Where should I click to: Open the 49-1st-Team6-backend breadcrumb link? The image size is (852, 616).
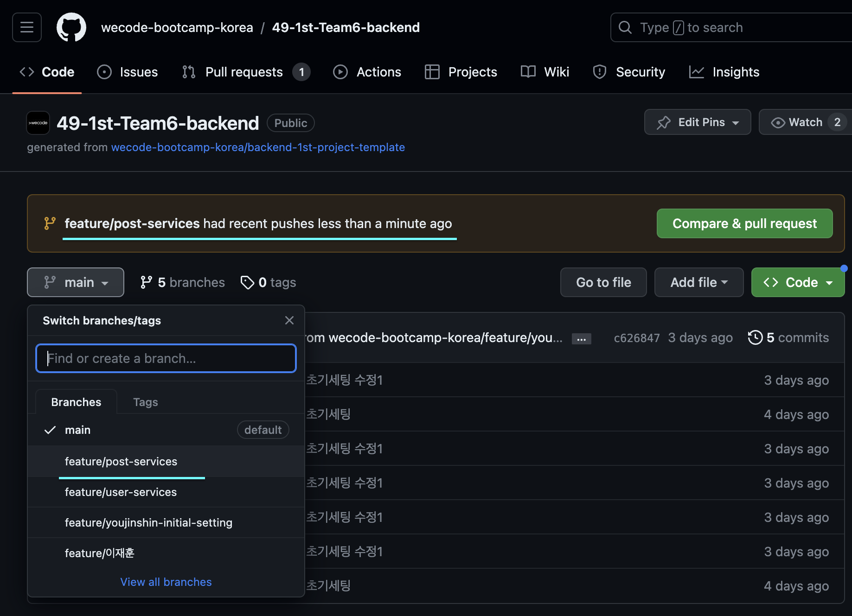pyautogui.click(x=346, y=27)
